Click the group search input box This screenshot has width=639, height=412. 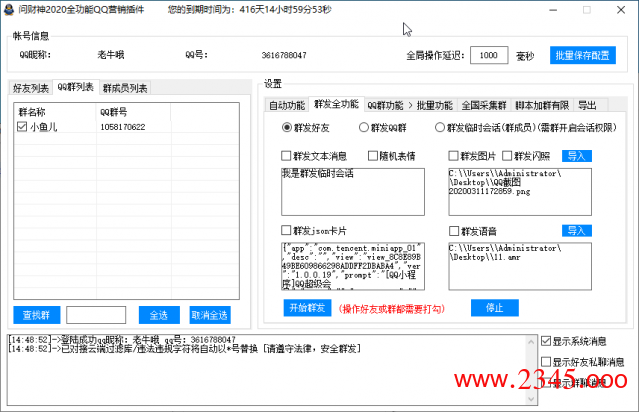(x=96, y=315)
